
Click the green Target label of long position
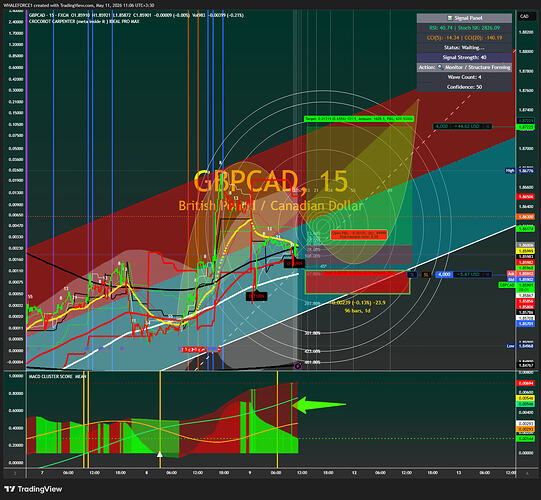[359, 119]
